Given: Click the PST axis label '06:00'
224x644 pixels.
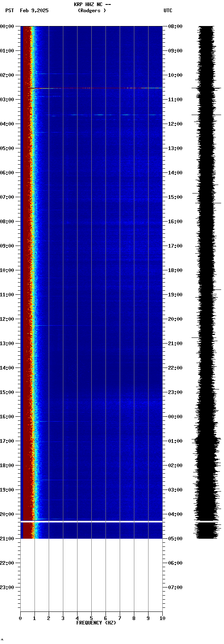Looking at the screenshot, I should 7,173.
